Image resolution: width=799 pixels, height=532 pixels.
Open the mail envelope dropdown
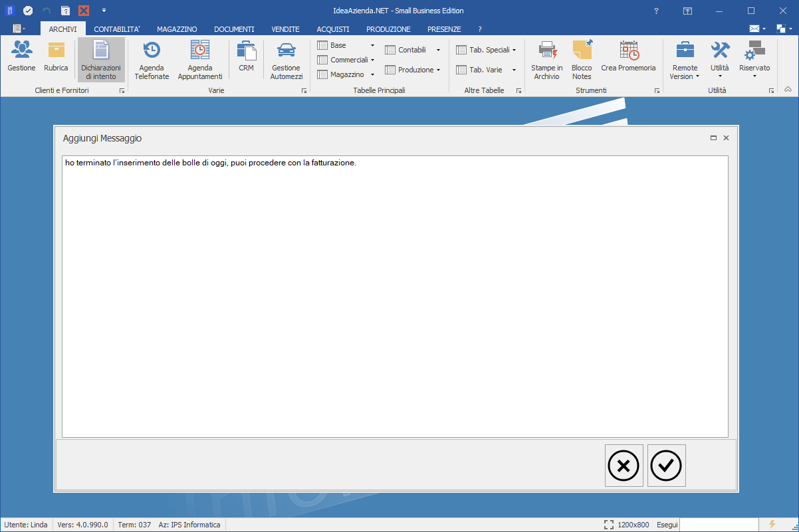pyautogui.click(x=758, y=29)
